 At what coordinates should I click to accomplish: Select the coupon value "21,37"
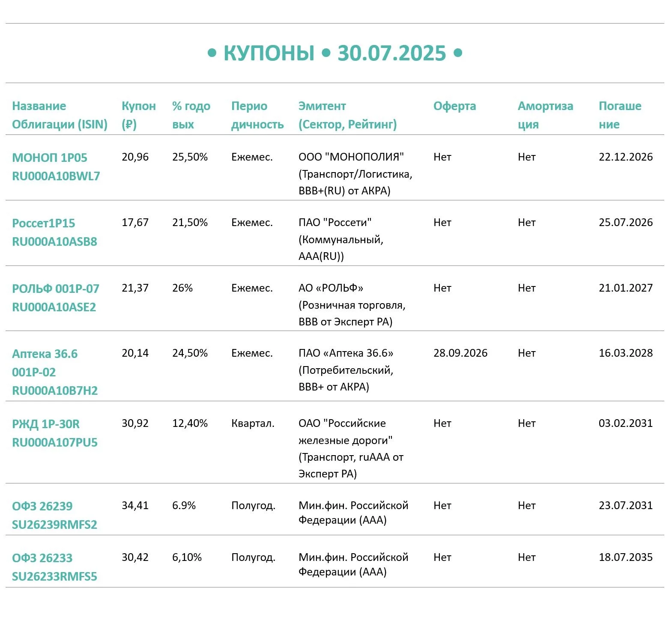point(135,288)
